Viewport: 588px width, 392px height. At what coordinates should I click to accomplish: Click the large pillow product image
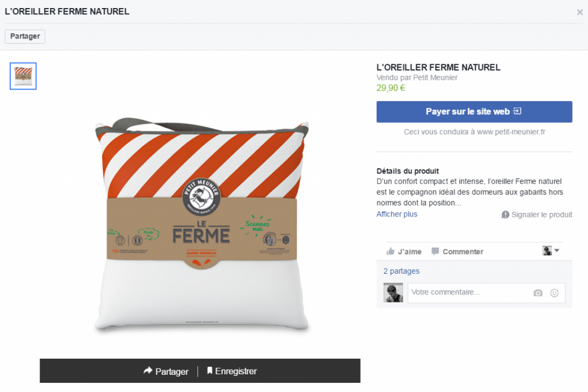click(x=202, y=226)
